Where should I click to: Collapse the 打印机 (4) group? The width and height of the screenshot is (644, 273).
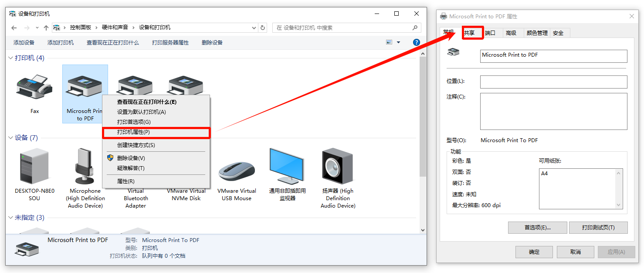pos(11,58)
